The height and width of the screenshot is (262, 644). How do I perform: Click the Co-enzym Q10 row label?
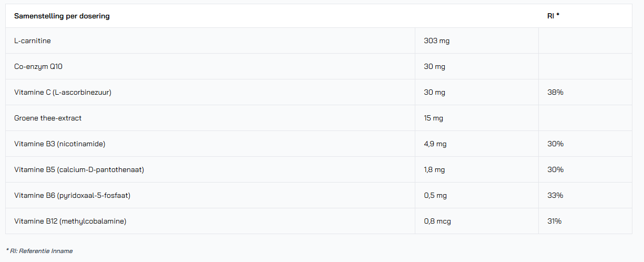pos(38,66)
